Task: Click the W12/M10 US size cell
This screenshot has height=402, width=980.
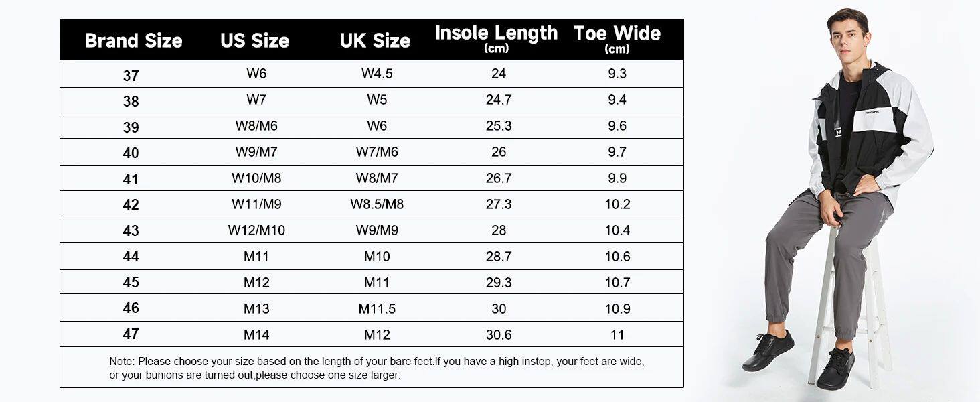Action: (x=256, y=230)
